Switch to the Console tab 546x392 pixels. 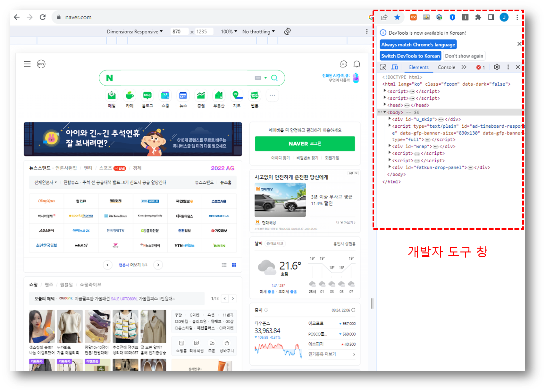click(446, 67)
